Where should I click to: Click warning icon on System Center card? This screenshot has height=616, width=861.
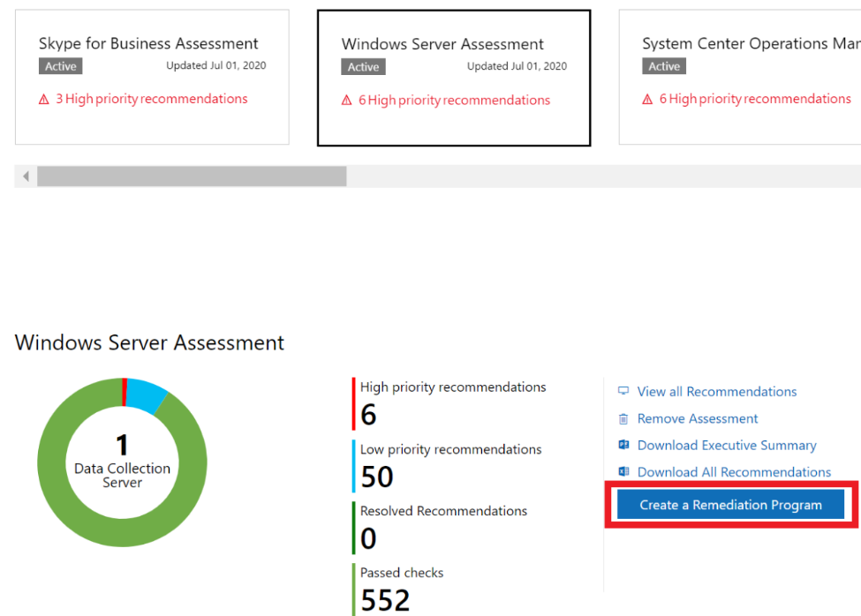pos(647,100)
